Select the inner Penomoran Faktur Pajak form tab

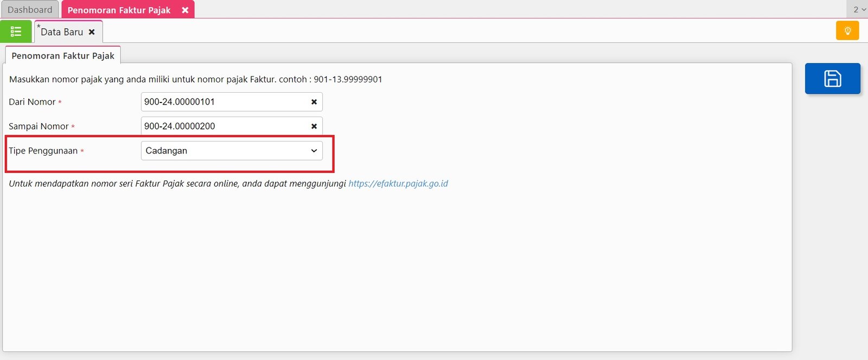coord(63,56)
